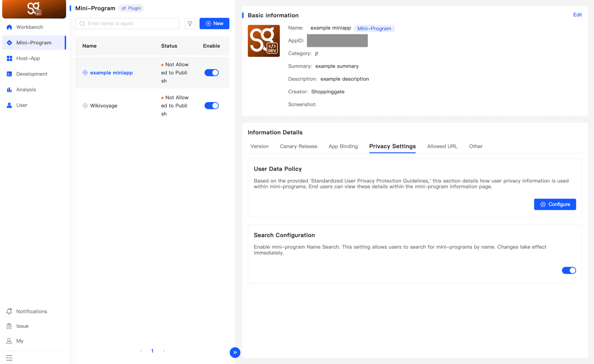Click Wikivoyage's Not Allowed to Publish status
Screen dimensions: 594x364
click(x=175, y=106)
